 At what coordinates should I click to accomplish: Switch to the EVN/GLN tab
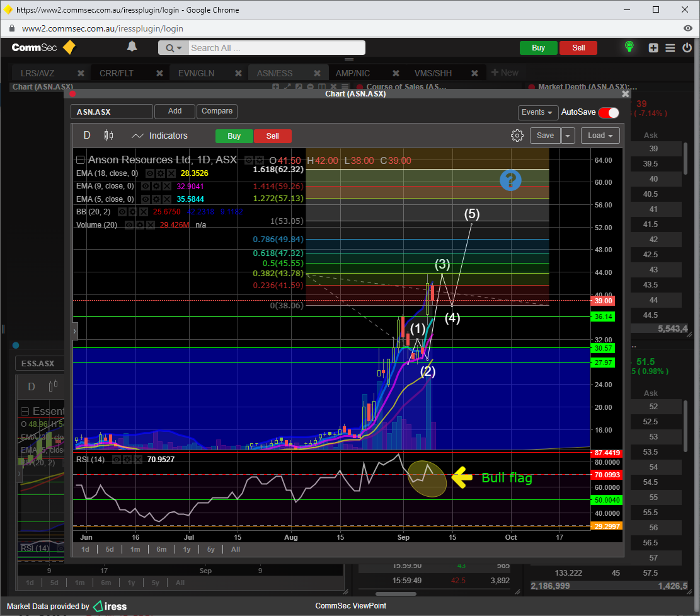click(196, 73)
